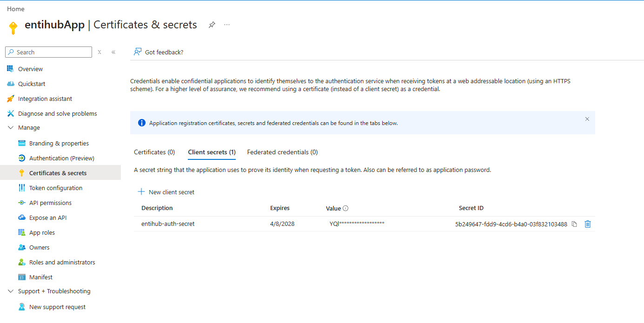Click the Quickstart cloud icon
The height and width of the screenshot is (323, 644).
10,84
